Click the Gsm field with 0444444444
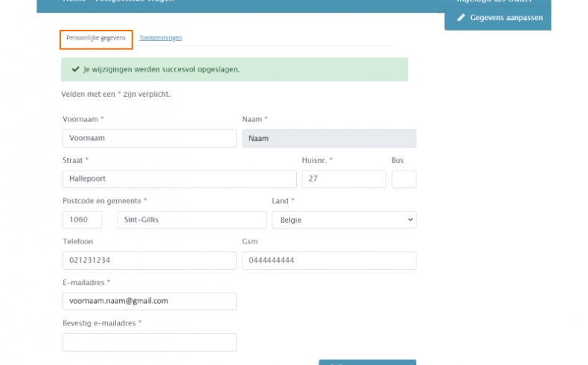 point(329,260)
